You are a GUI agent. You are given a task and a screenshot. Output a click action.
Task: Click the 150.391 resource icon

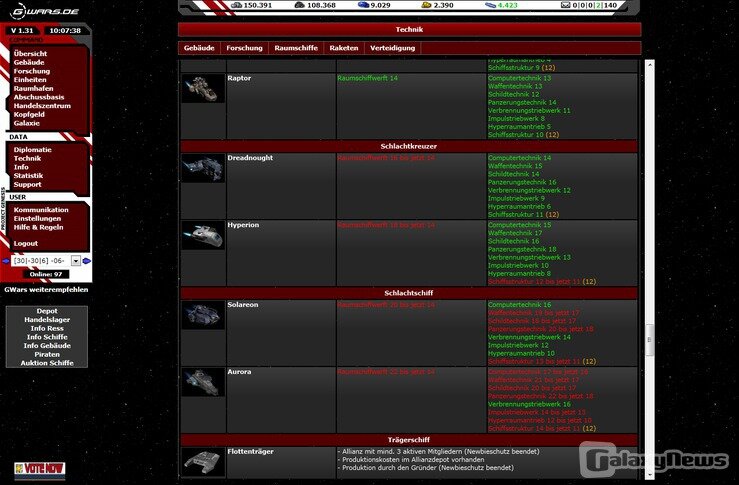coord(236,5)
